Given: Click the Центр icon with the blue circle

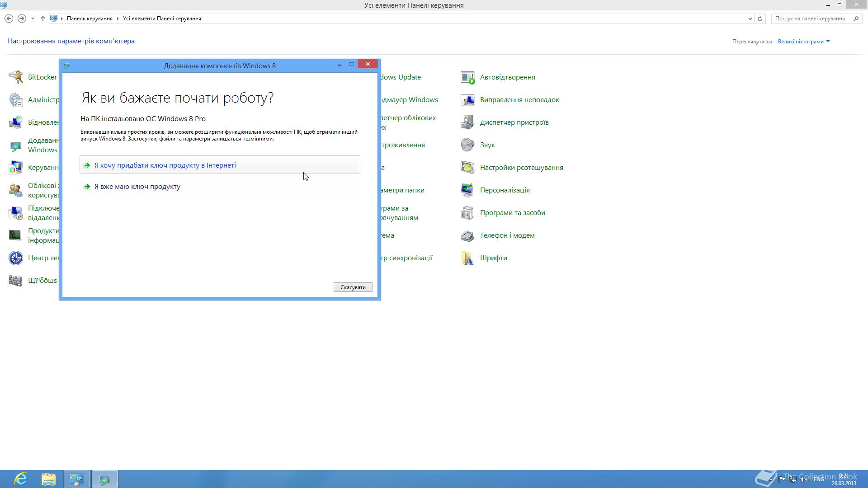Looking at the screenshot, I should 16,258.
